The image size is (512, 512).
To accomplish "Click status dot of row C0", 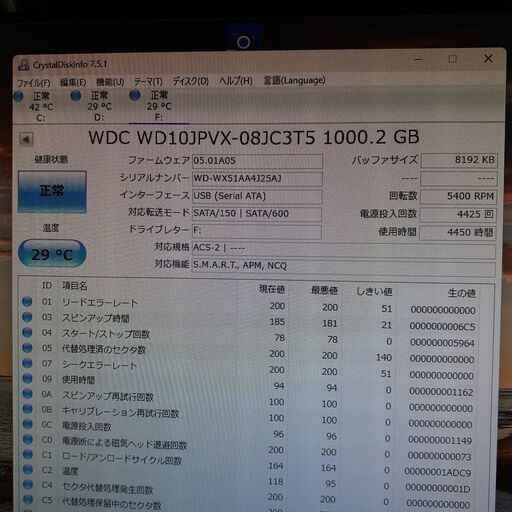I will point(28,439).
